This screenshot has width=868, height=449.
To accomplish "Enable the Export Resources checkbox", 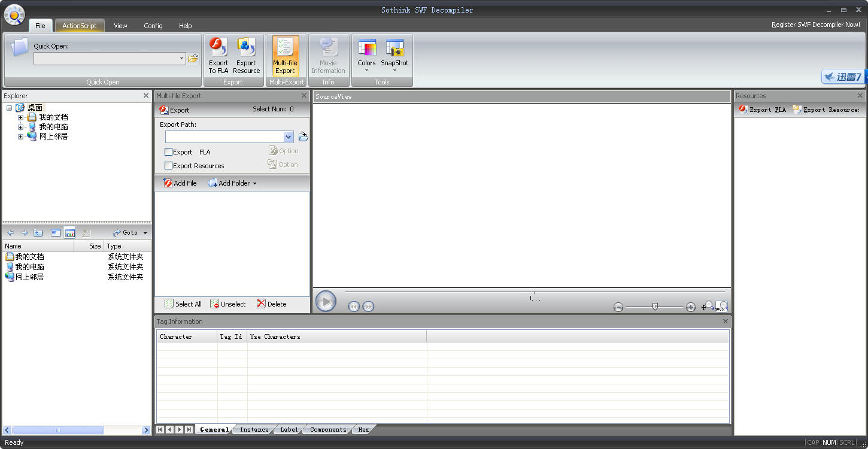I will pos(169,166).
